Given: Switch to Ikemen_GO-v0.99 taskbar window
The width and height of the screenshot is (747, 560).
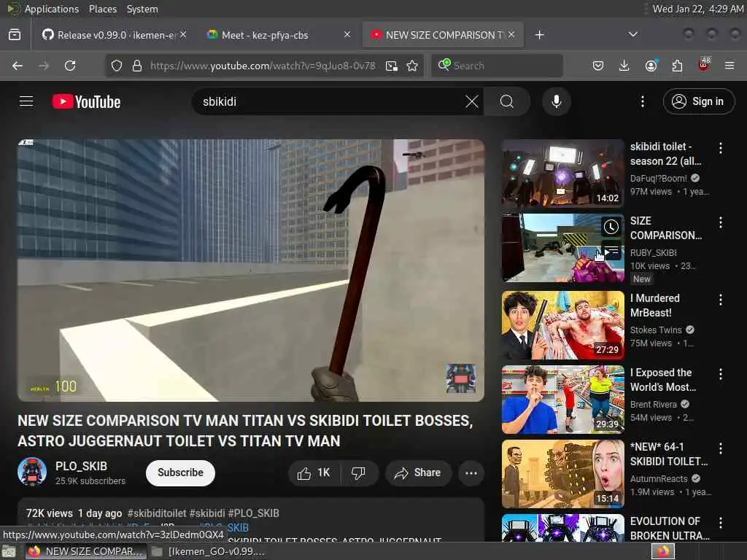Looking at the screenshot, I should 209,551.
